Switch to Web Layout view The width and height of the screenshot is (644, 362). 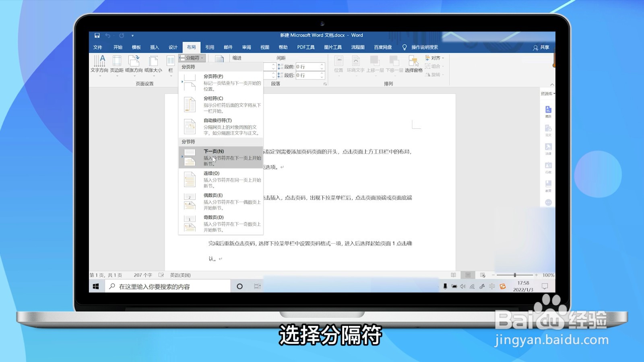point(483,275)
